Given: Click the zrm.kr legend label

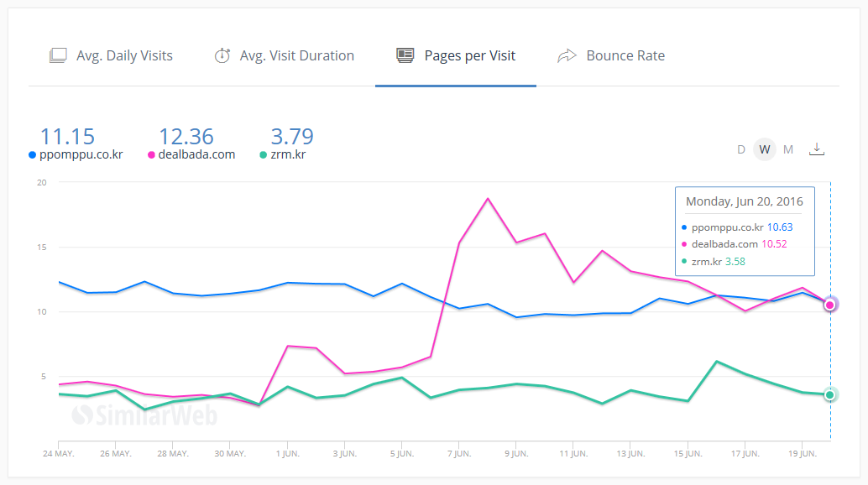Looking at the screenshot, I should pyautogui.click(x=288, y=154).
